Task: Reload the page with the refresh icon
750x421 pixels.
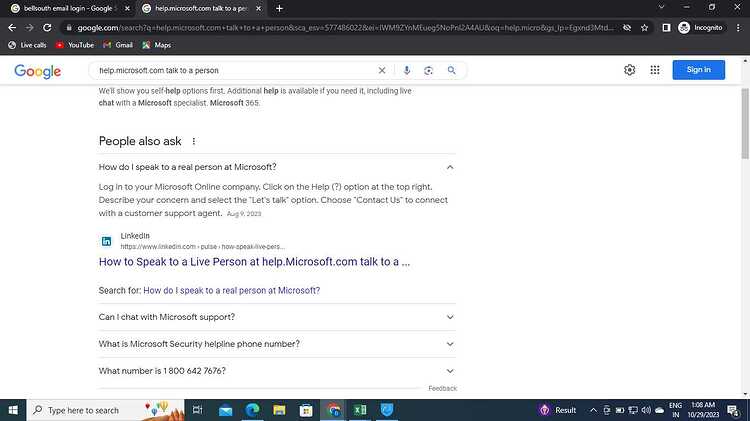Action: coord(47,28)
